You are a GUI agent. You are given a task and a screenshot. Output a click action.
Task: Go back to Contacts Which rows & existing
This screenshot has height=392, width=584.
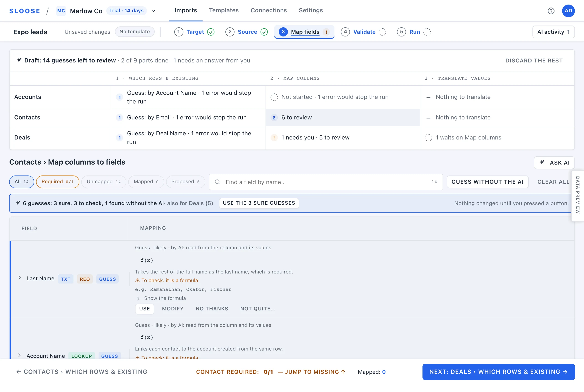tap(82, 372)
